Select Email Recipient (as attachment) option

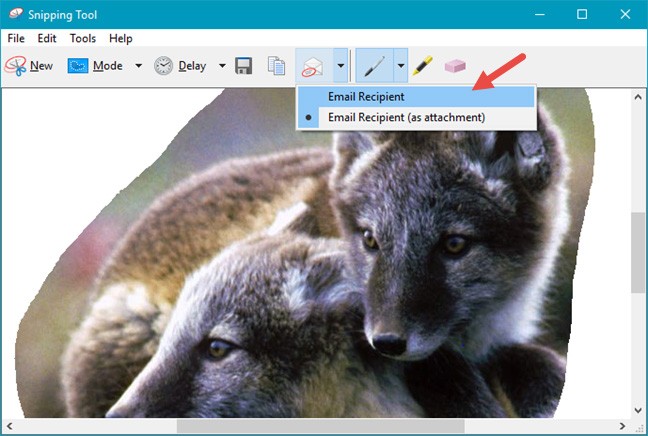(406, 117)
